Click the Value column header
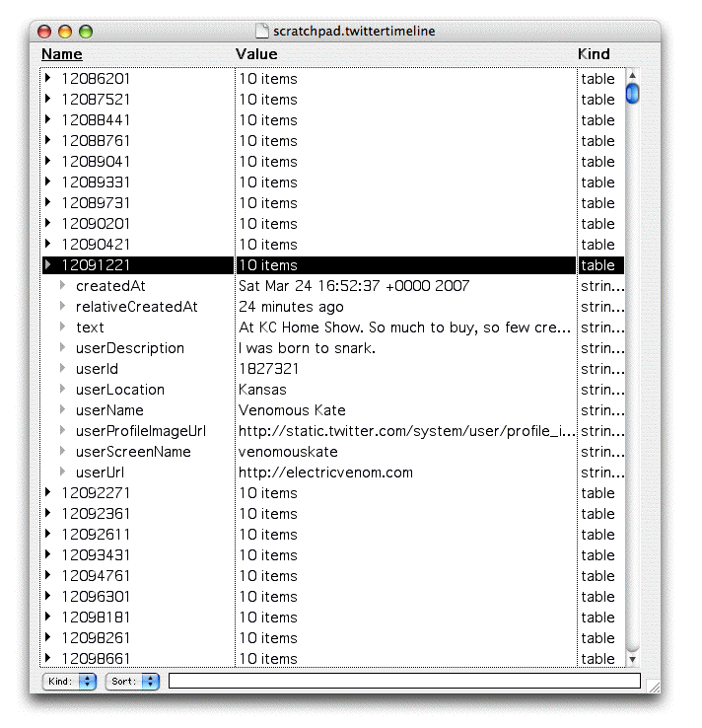This screenshot has height=728, width=702. click(256, 54)
